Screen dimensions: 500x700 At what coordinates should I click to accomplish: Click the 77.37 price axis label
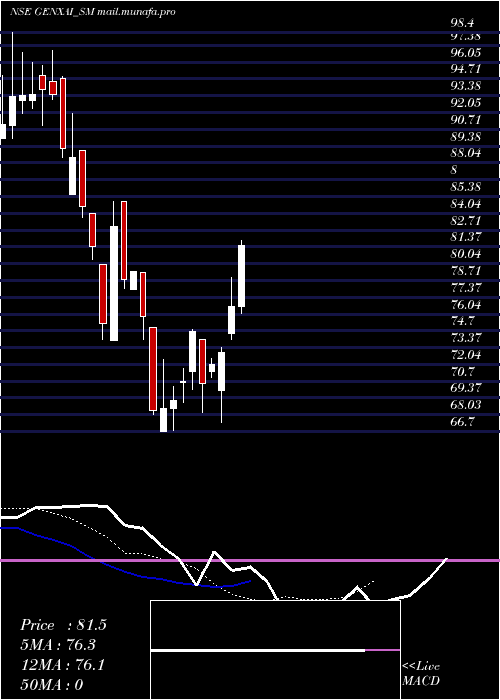pos(466,288)
